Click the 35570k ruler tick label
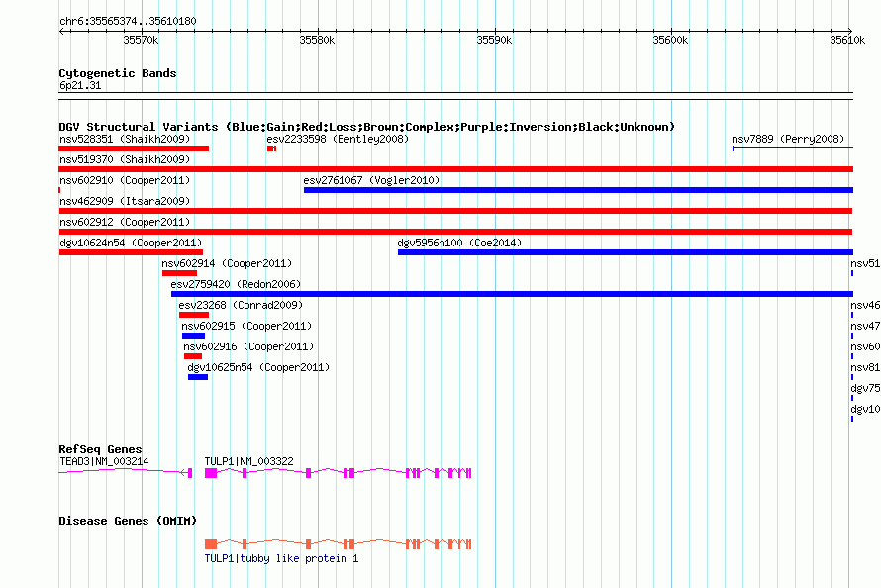The height and width of the screenshot is (588, 881). click(x=141, y=40)
